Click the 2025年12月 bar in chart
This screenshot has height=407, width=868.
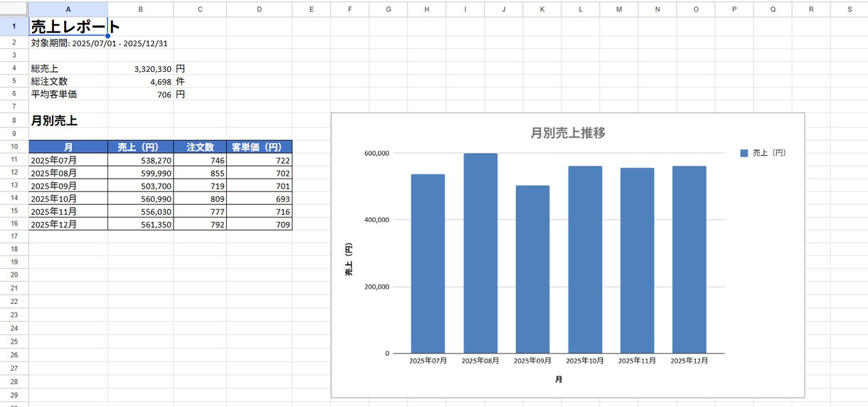click(689, 260)
